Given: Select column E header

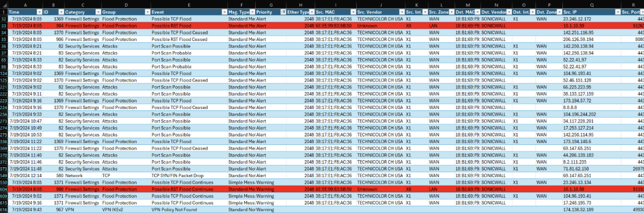Looking at the screenshot, I should (189, 5).
